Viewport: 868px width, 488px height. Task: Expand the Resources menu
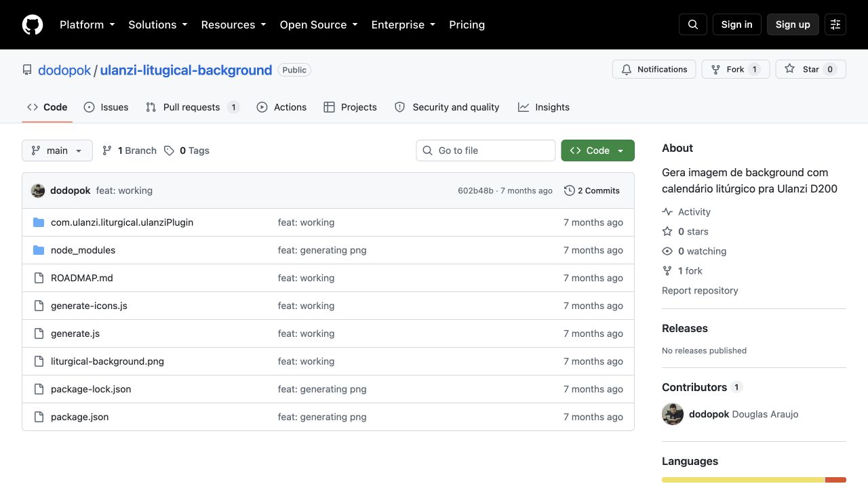point(234,24)
